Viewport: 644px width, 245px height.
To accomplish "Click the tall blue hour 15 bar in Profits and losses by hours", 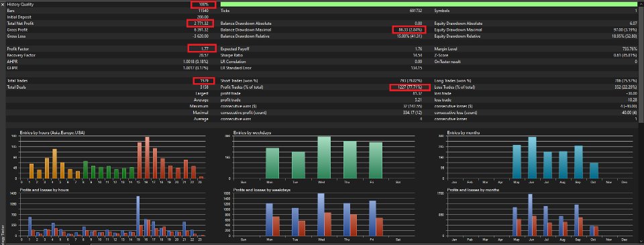I will tap(138, 216).
